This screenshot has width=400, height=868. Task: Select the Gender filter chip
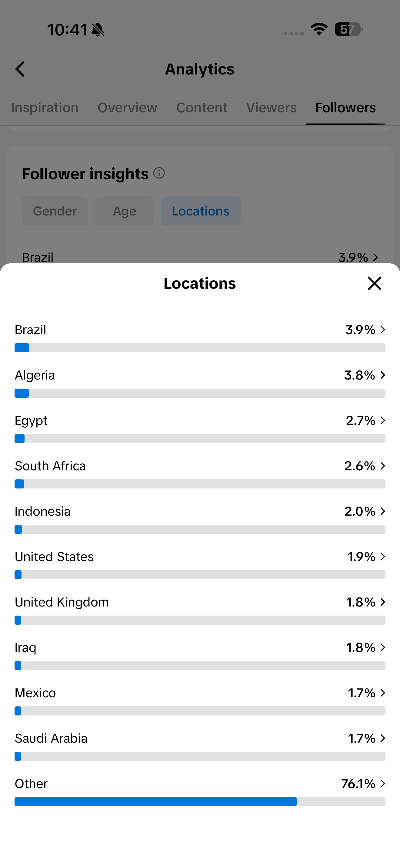tap(55, 211)
